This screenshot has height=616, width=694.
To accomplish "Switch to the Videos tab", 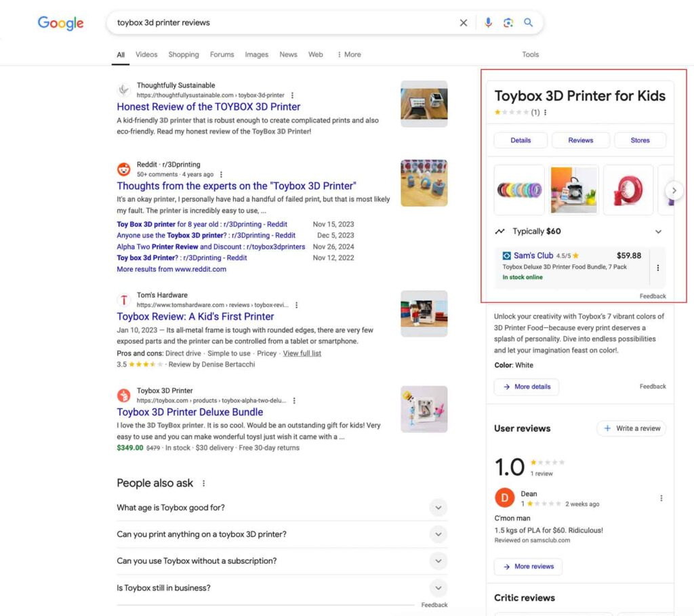I will pos(146,54).
